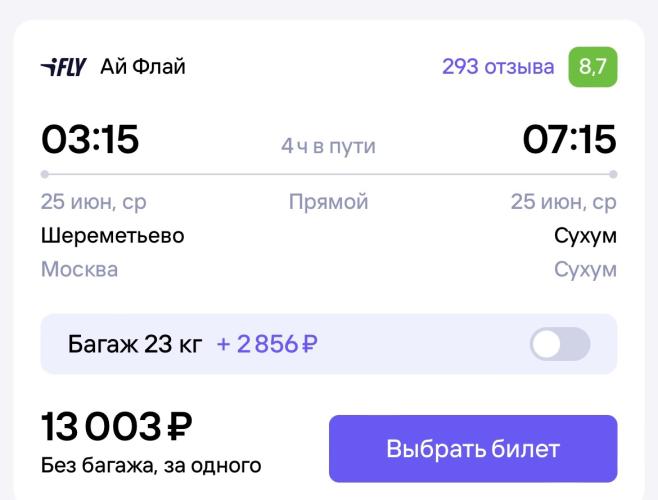
Task: Click the Без багажа, за одного note
Action: pyautogui.click(x=151, y=466)
